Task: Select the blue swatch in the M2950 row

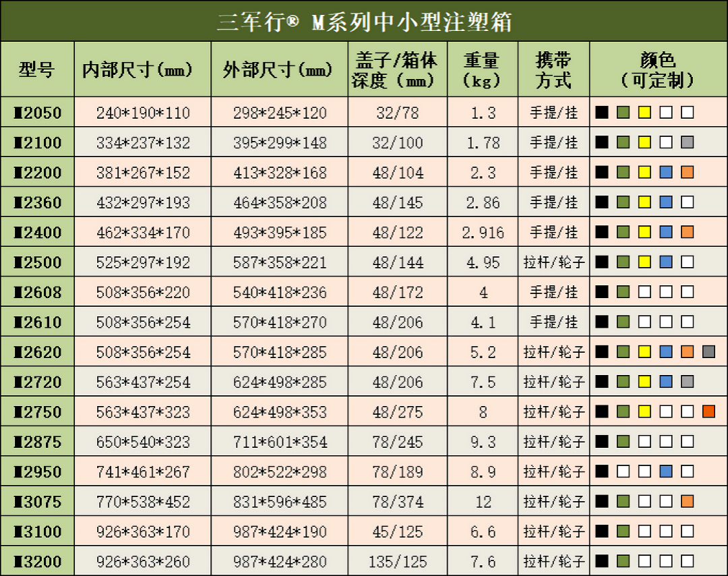Action: (x=666, y=471)
